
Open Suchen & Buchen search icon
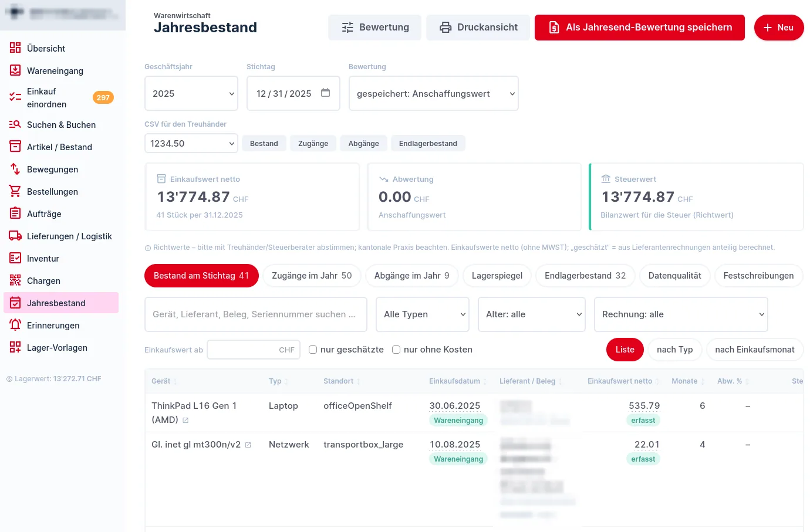pos(15,124)
